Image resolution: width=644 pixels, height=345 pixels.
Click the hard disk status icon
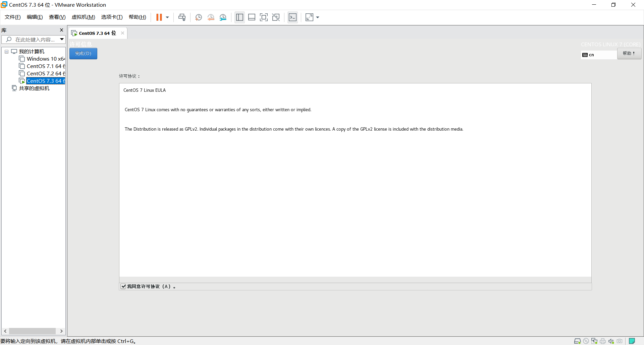(x=577, y=341)
